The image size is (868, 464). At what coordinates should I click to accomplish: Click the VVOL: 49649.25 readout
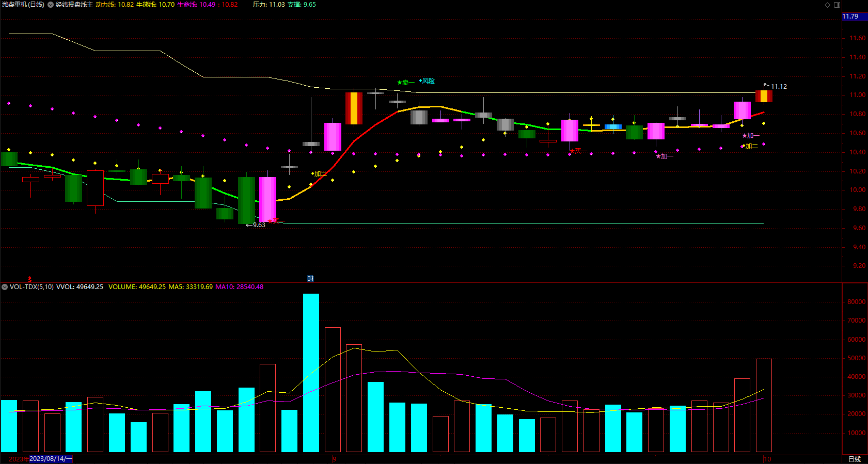[80, 287]
